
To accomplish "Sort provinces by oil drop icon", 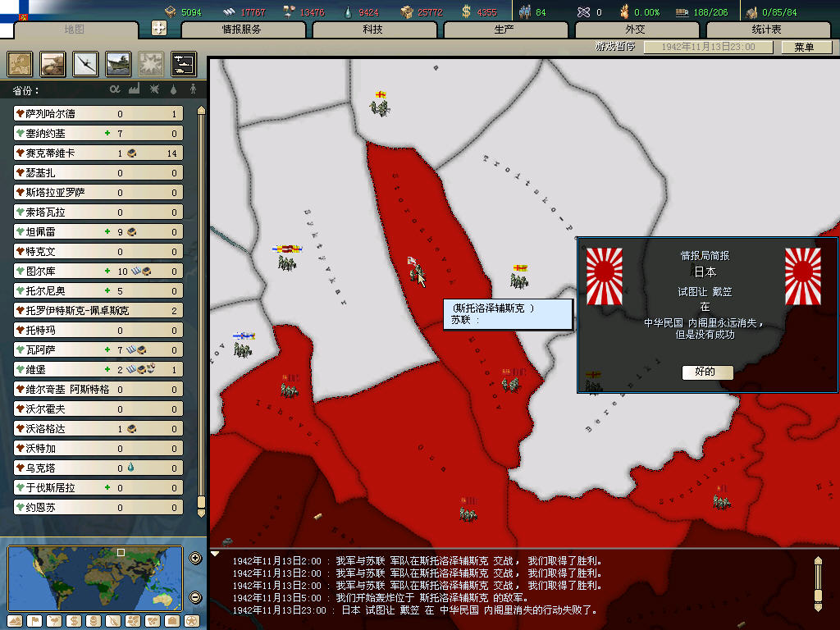I will (174, 89).
